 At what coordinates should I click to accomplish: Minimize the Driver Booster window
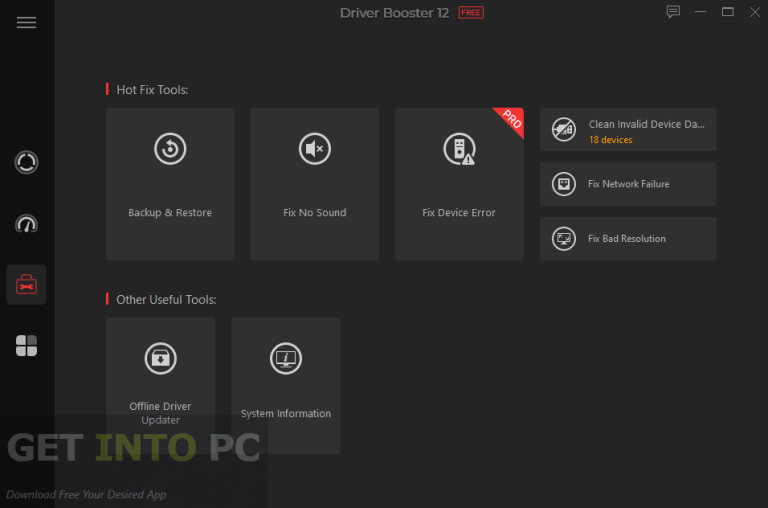click(701, 12)
